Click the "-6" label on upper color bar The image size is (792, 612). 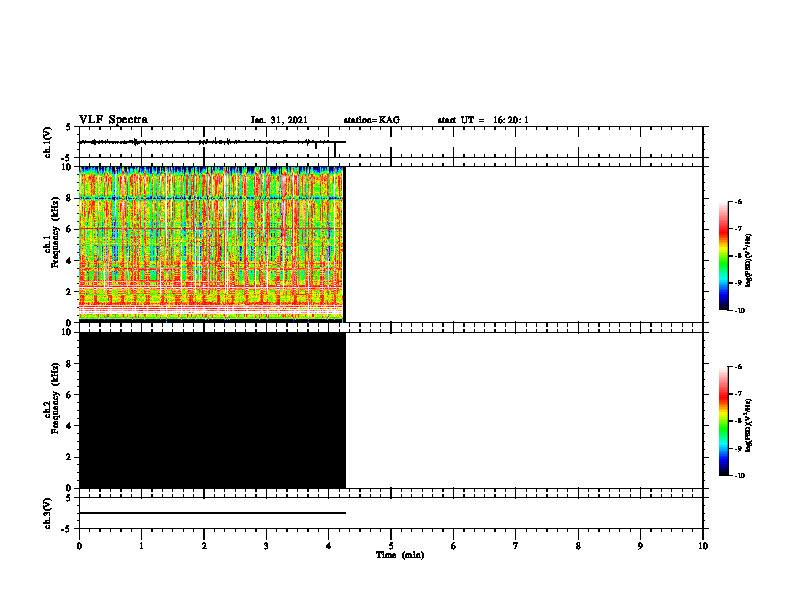tap(737, 202)
